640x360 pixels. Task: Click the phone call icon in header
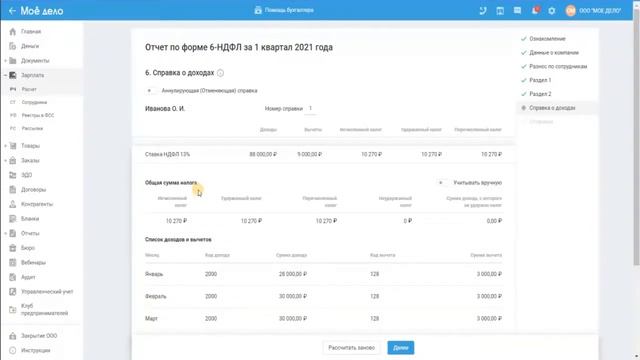[x=483, y=11]
